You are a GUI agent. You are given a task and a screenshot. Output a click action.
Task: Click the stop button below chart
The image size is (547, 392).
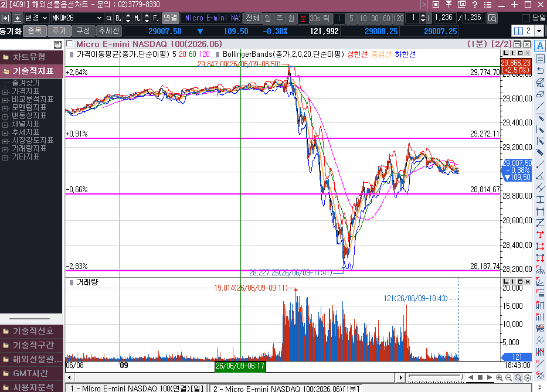coord(480,377)
